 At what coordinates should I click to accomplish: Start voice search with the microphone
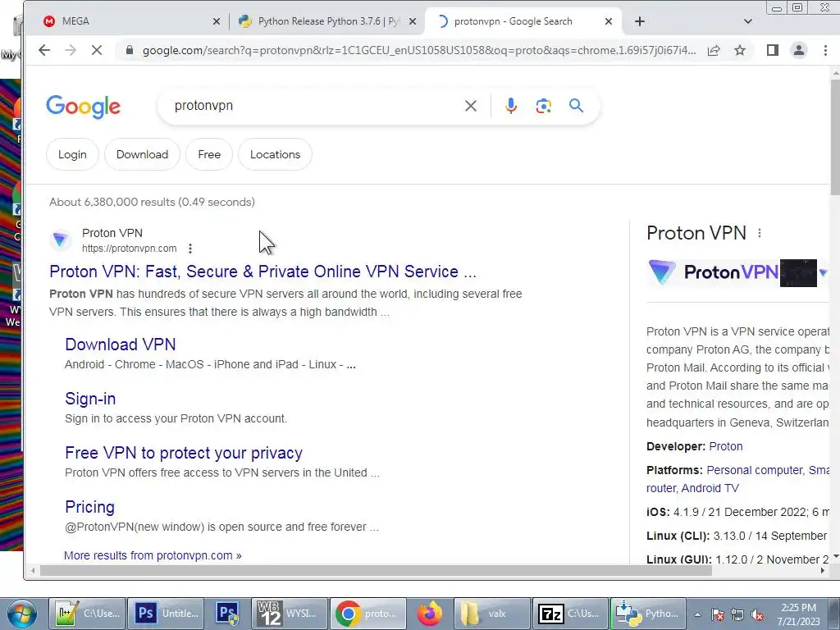coord(511,106)
